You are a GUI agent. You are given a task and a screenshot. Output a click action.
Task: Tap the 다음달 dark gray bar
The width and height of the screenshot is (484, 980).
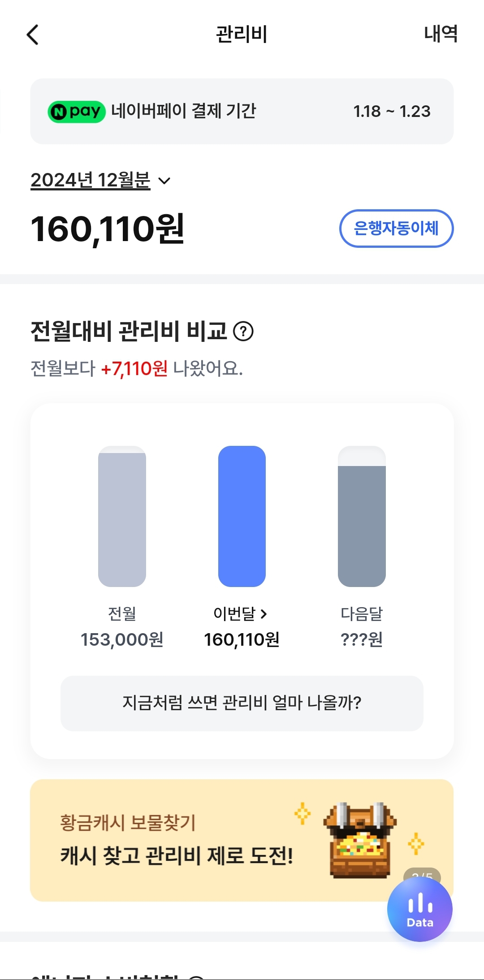click(362, 525)
